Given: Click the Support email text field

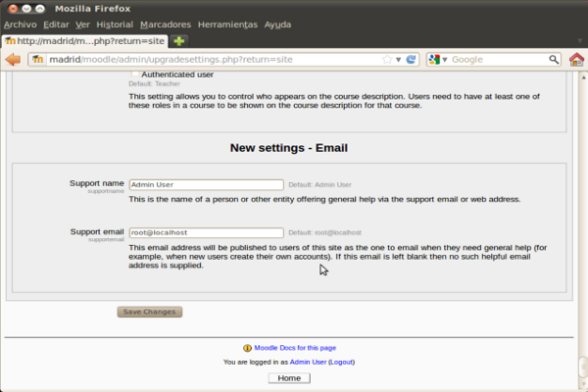Looking at the screenshot, I should (206, 232).
